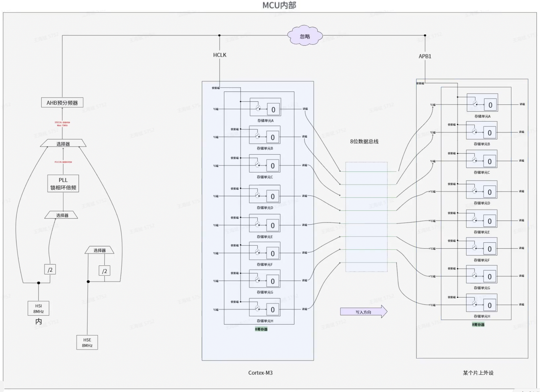Click the green '8寄存器' label in Cortex-M3

[261, 329]
